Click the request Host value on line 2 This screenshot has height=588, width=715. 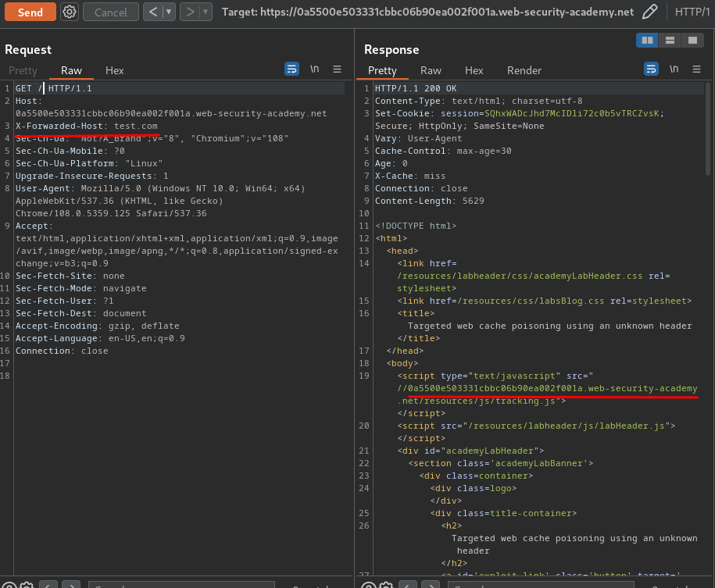pos(171,113)
